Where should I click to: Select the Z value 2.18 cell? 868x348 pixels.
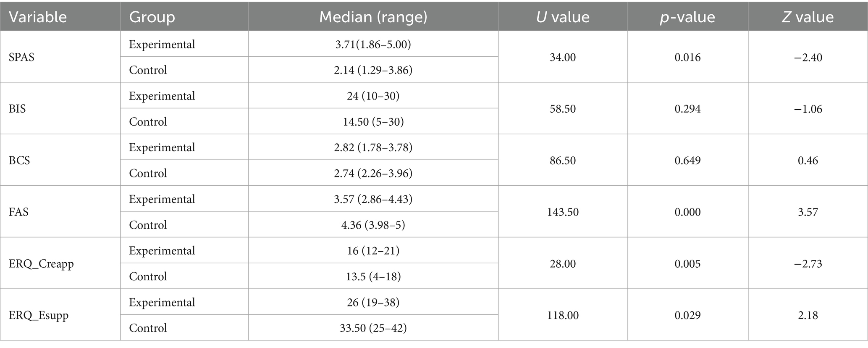pyautogui.click(x=808, y=316)
